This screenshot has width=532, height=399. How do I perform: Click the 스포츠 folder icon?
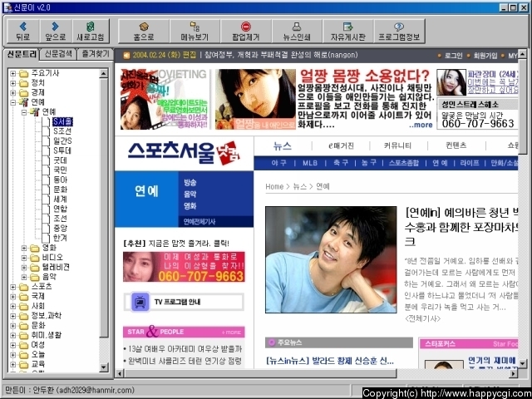(23, 287)
